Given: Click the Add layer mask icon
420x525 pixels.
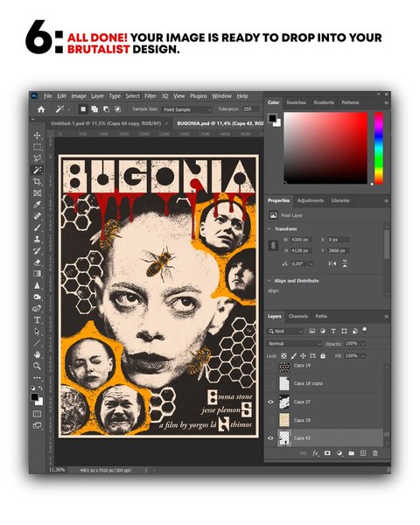Looking at the screenshot, I should [327, 453].
